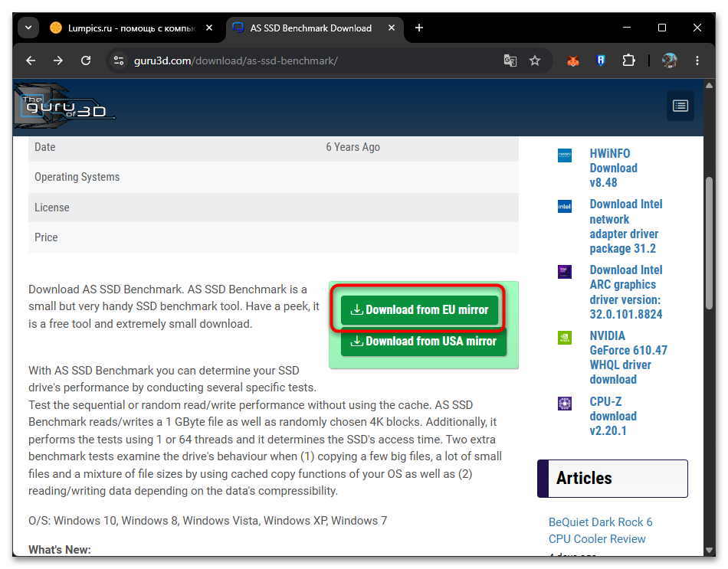The width and height of the screenshot is (728, 569).
Task: Select the 'Price' row label
Action: click(x=46, y=237)
